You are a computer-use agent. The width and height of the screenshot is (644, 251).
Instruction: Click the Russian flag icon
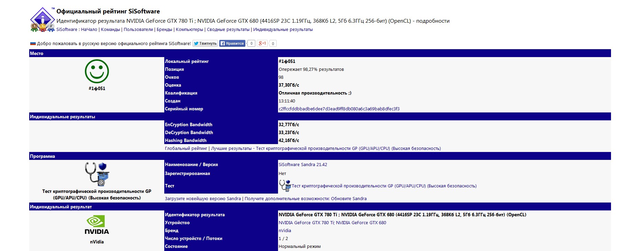33,44
